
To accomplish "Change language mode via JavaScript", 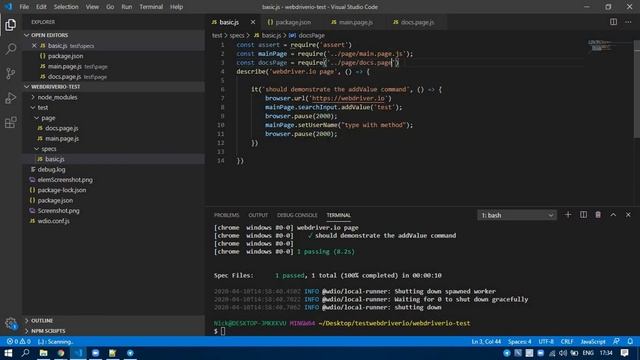I will (593, 341).
